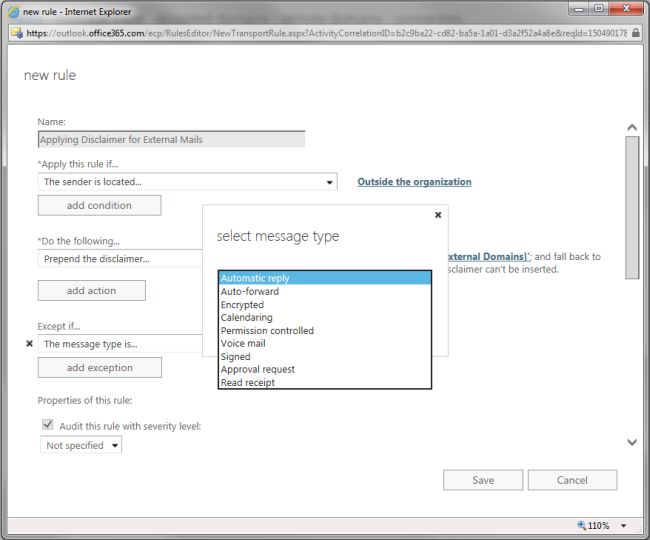Cancel the new rule
Image resolution: width=650 pixels, height=540 pixels.
click(x=572, y=480)
